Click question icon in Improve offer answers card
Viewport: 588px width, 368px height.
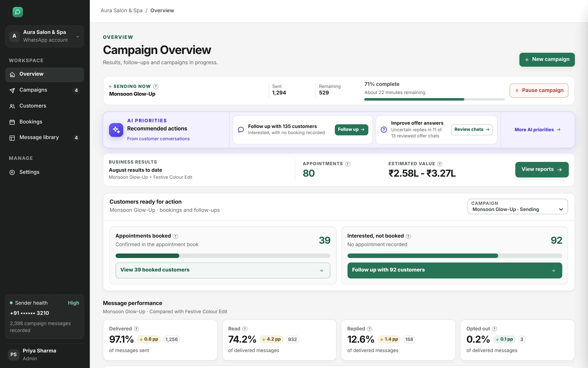(x=384, y=130)
